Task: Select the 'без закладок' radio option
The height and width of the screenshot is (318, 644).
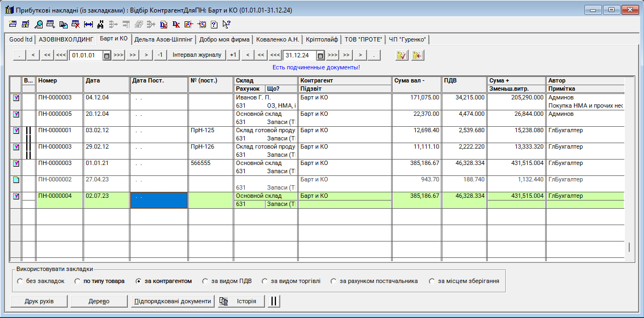Action: point(20,281)
